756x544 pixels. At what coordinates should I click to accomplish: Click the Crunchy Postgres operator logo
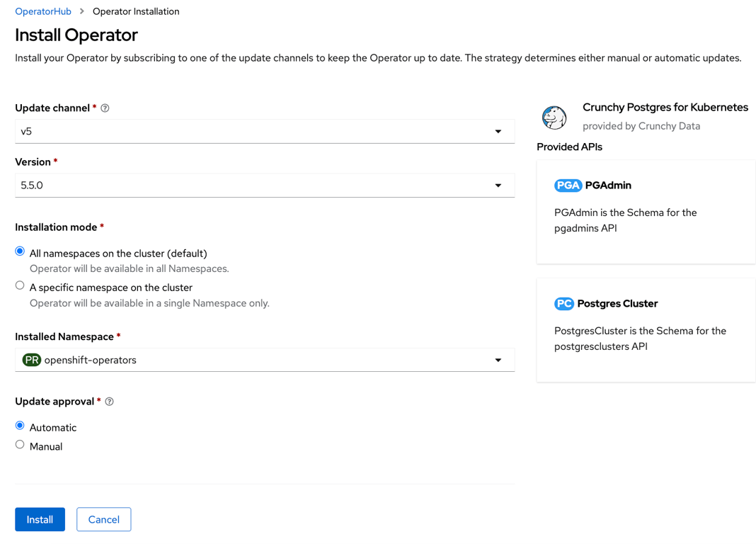click(x=554, y=117)
